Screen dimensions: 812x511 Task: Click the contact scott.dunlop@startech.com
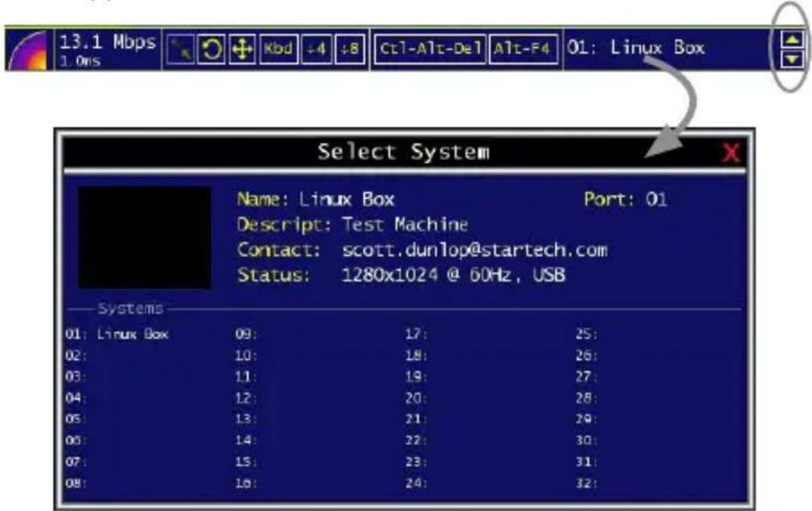coord(474,250)
